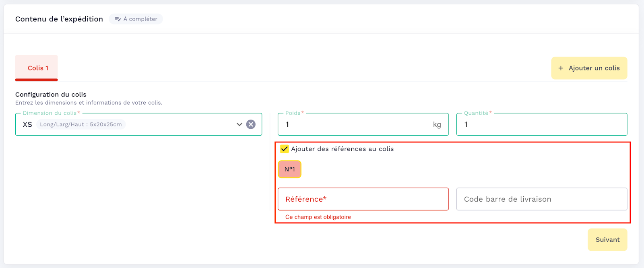Image resolution: width=644 pixels, height=268 pixels.
Task: Click the Long/Larg/Haut 5x20x25cm size chip
Action: [81, 124]
